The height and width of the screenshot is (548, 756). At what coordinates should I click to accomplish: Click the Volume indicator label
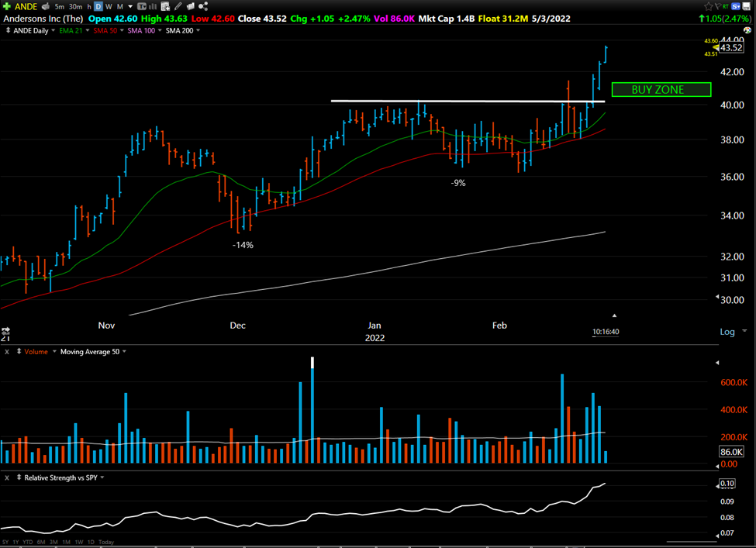point(36,352)
